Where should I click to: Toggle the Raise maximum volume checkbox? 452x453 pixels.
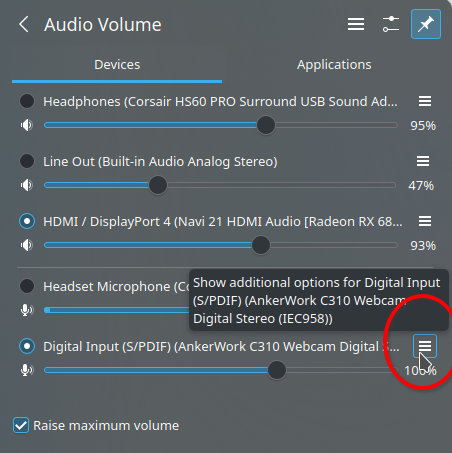21,425
